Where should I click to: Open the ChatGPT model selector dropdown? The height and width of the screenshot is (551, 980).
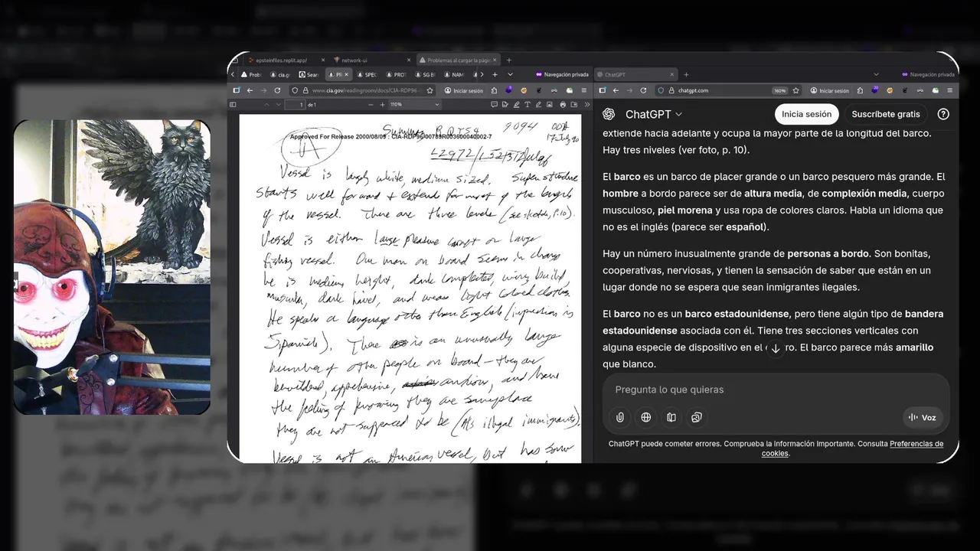tap(653, 114)
